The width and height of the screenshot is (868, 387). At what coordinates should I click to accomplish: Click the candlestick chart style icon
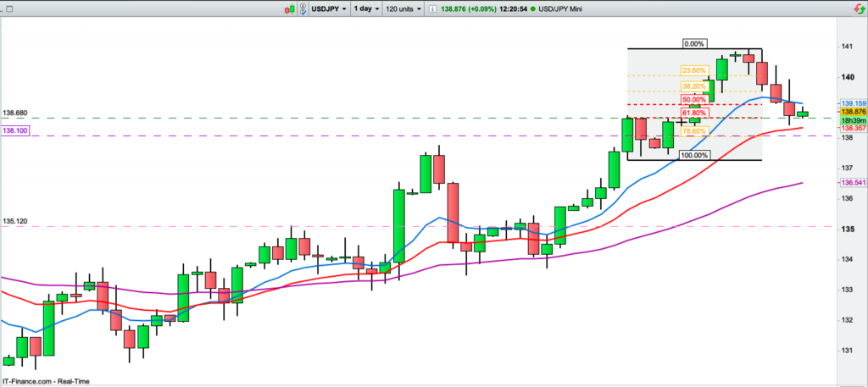[x=291, y=8]
